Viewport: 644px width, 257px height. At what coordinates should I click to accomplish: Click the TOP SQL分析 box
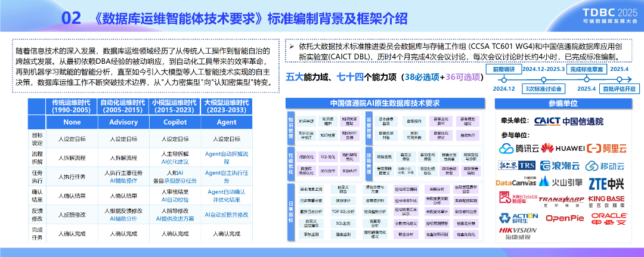point(343,212)
